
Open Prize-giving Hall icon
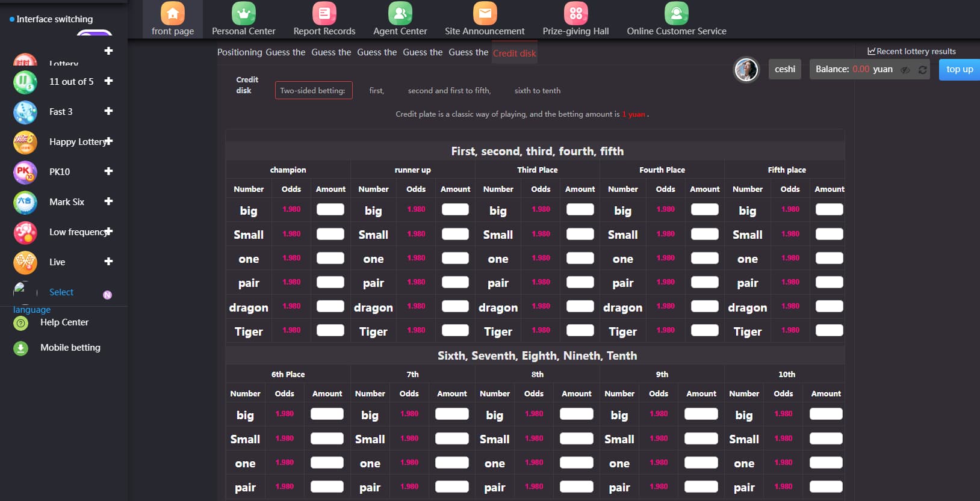tap(575, 13)
